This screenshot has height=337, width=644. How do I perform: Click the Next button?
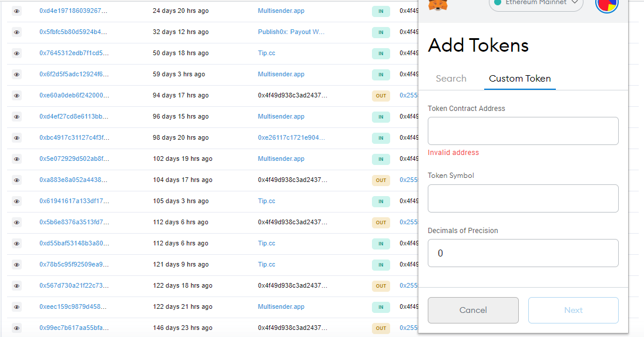[x=573, y=311]
